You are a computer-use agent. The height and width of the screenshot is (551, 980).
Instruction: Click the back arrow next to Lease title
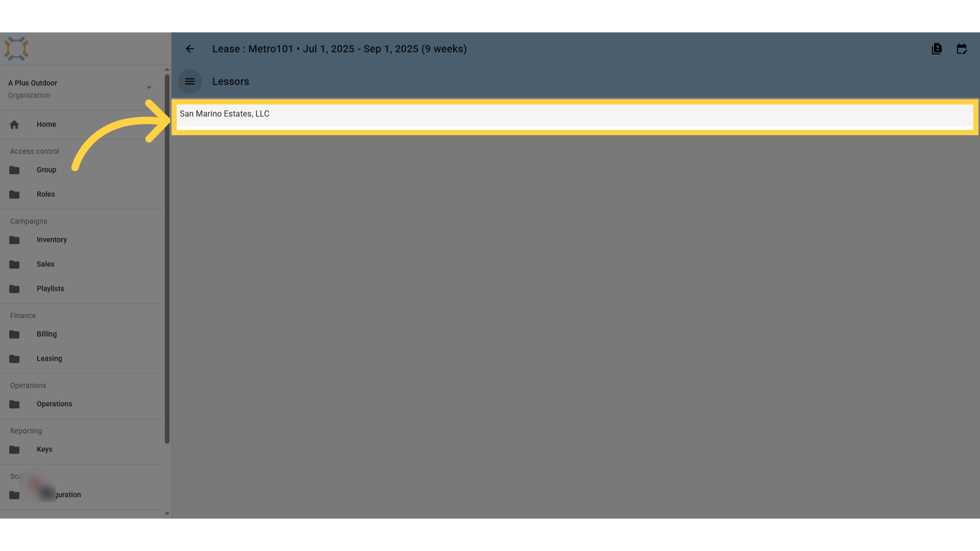(190, 49)
